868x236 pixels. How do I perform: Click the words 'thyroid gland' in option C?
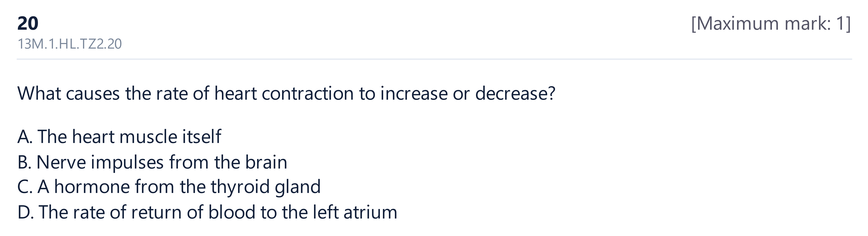point(266,187)
